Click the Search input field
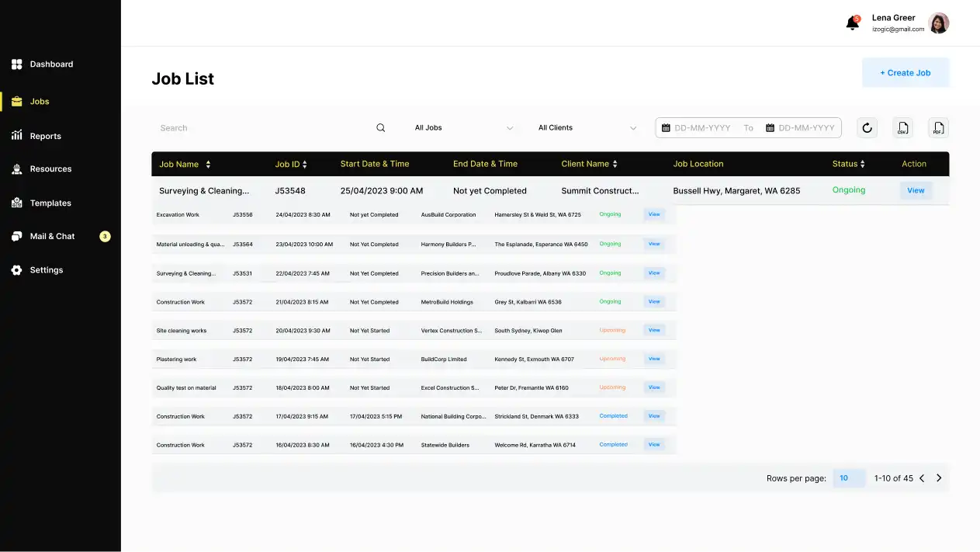 (264, 128)
